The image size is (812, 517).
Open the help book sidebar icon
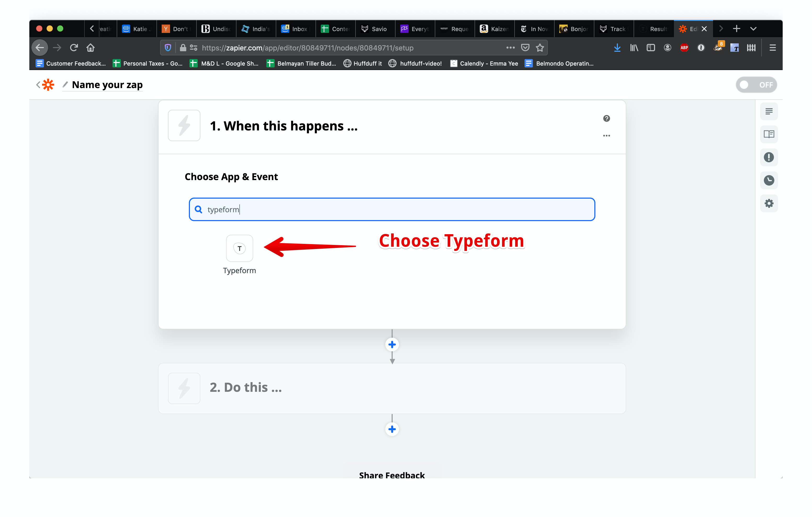769,134
